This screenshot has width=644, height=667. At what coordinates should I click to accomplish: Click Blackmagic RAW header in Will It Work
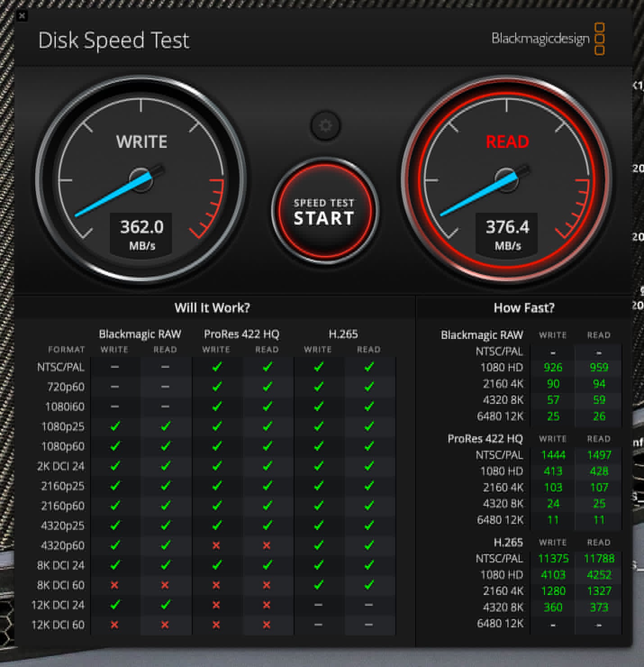(x=140, y=334)
